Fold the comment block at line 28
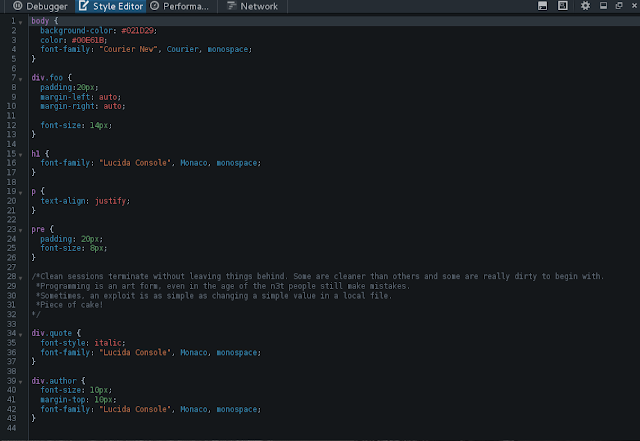 pos(20,278)
